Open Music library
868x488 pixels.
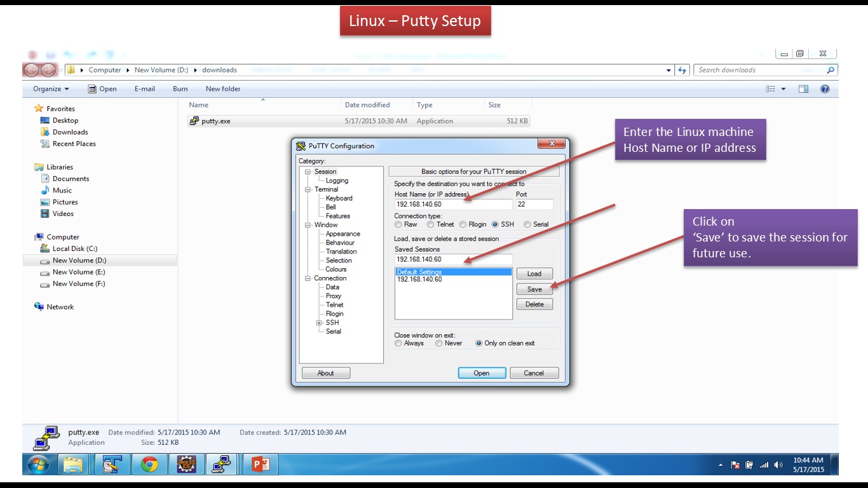tap(62, 190)
